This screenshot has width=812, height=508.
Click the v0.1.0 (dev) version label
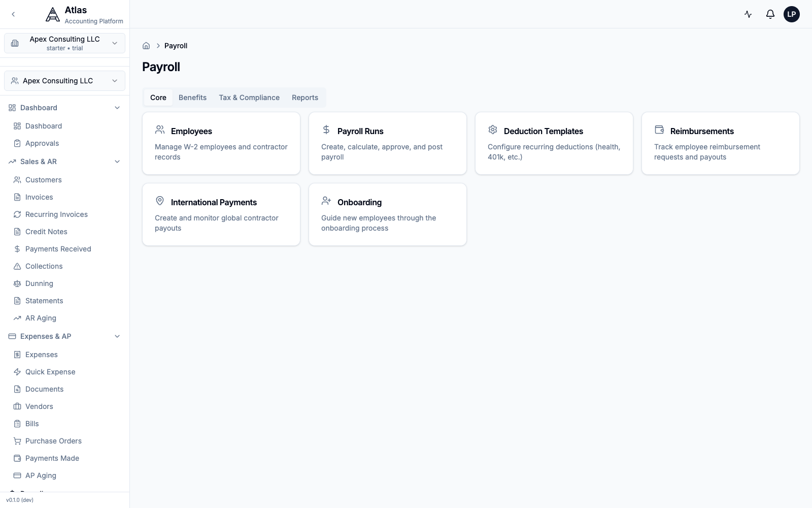(x=20, y=500)
